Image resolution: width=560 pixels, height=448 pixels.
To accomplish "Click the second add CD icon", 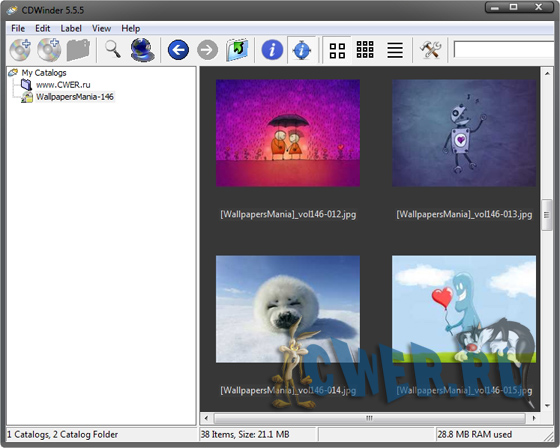I will [49, 50].
